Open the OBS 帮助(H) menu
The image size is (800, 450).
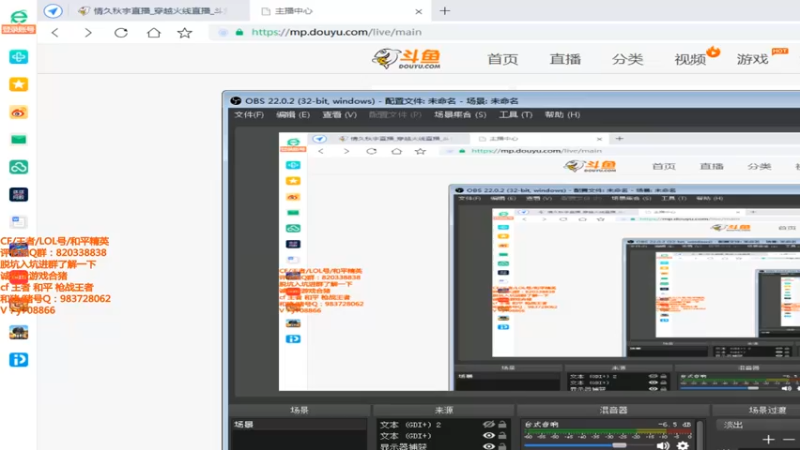point(562,114)
